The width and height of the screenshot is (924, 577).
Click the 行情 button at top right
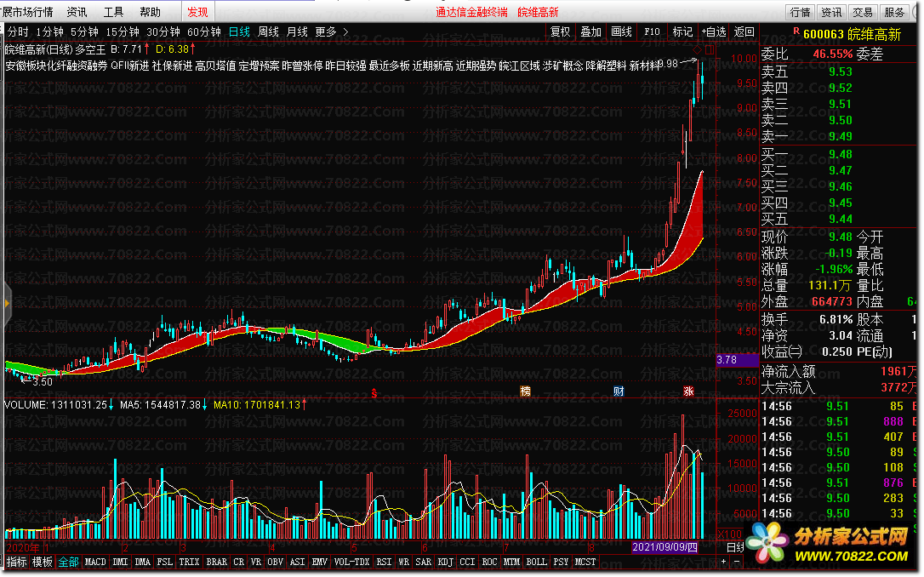click(x=801, y=12)
